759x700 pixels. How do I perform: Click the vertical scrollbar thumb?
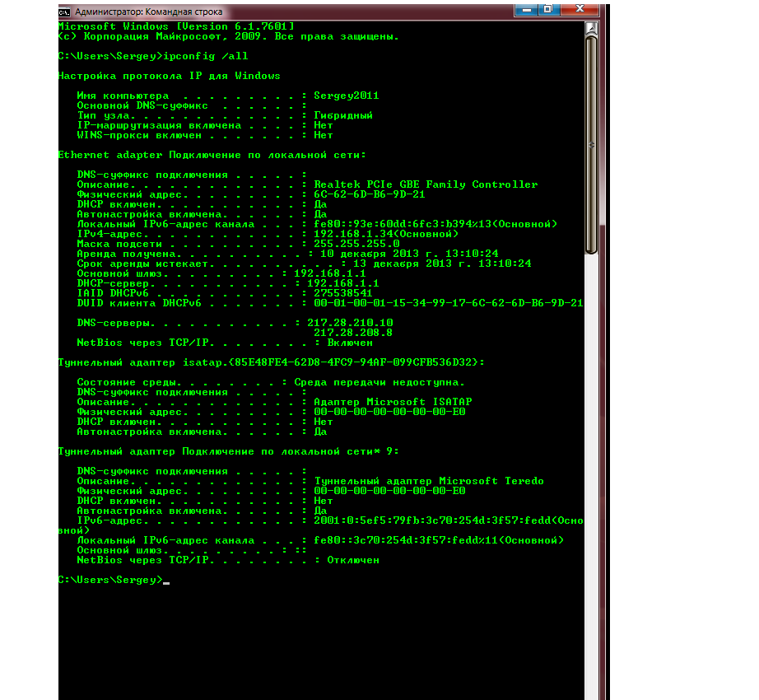click(x=591, y=145)
